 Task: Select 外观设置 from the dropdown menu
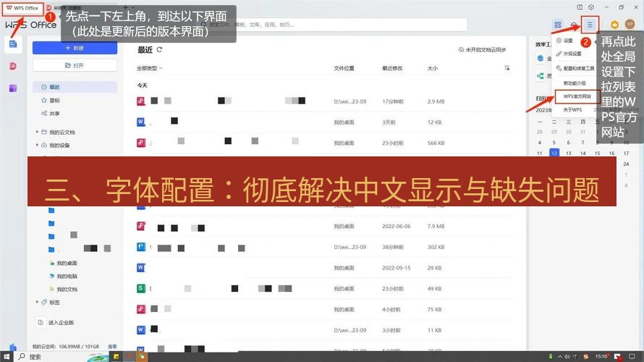pos(569,54)
